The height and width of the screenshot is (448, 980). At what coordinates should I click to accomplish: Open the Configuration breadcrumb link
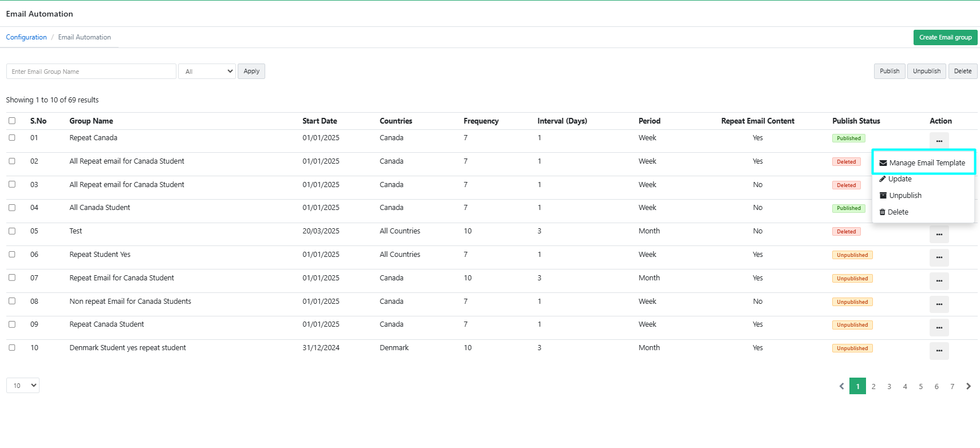[x=26, y=37]
